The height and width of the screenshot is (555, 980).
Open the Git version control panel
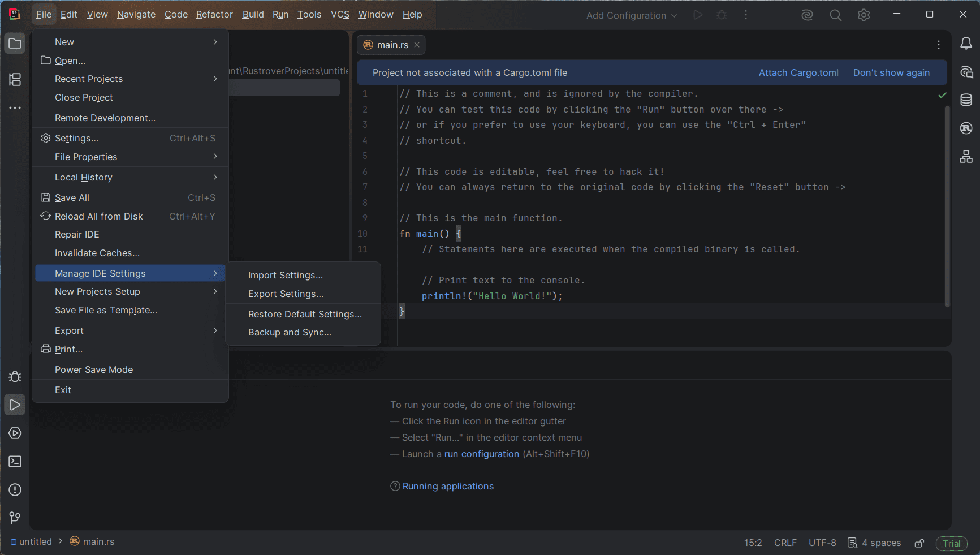point(15,518)
